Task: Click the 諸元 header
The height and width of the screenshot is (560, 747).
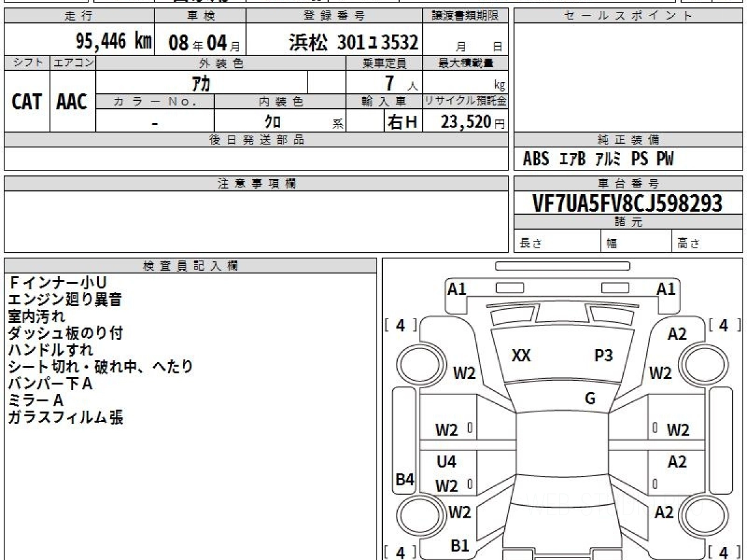Action: (x=629, y=222)
